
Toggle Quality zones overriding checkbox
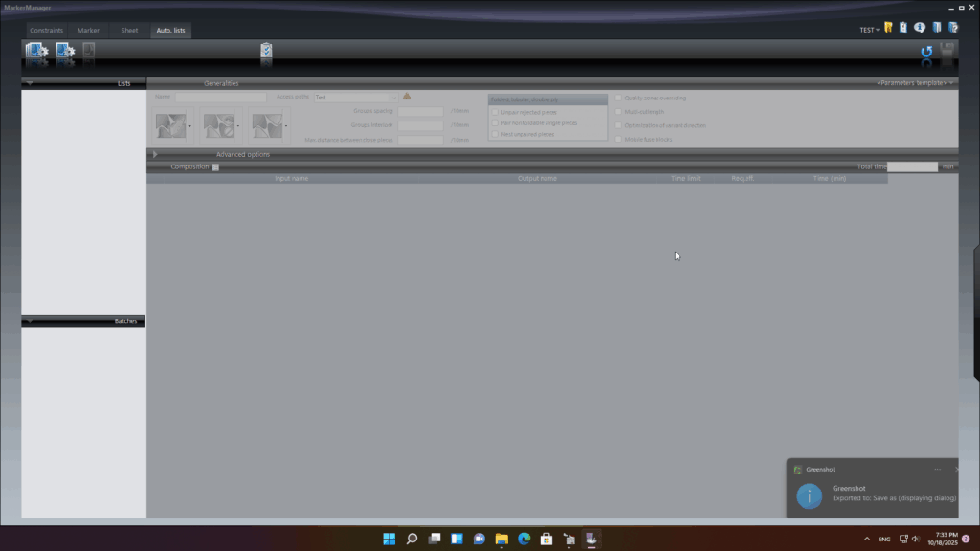(x=619, y=98)
